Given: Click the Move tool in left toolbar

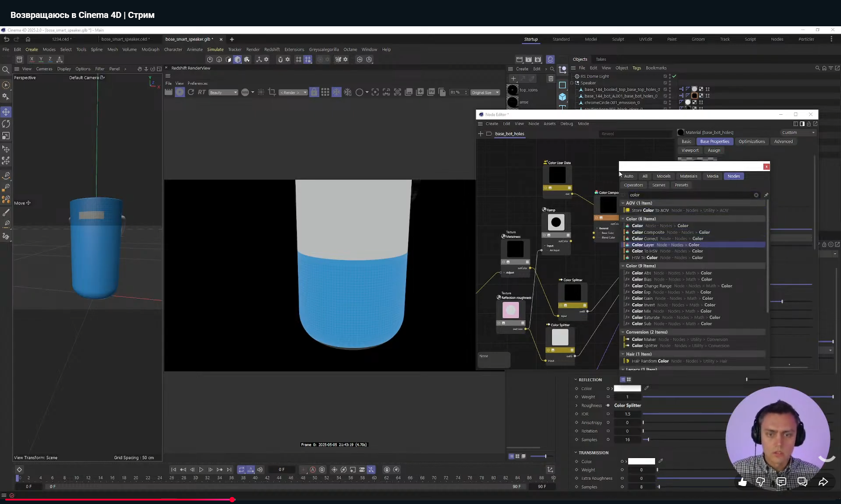Looking at the screenshot, I should coord(6,112).
